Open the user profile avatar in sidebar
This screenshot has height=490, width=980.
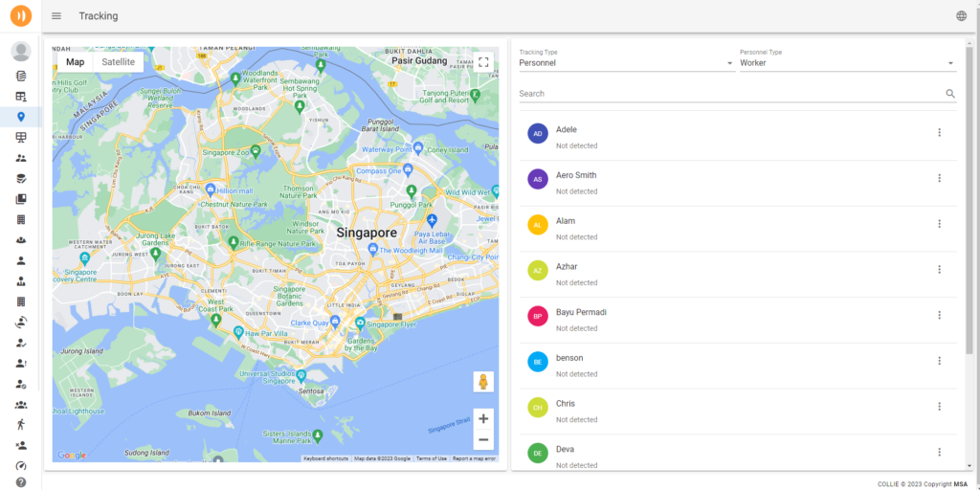click(x=21, y=52)
